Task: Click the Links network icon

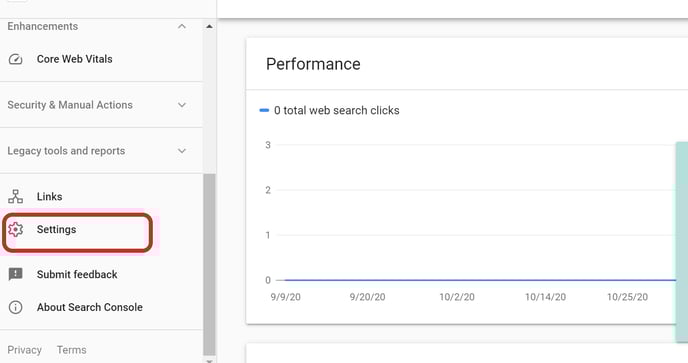Action: point(15,197)
